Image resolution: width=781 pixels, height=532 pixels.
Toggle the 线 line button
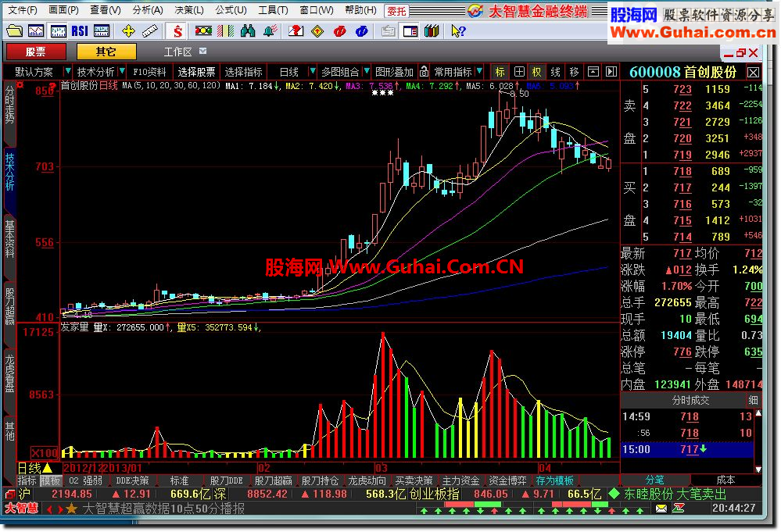point(555,72)
